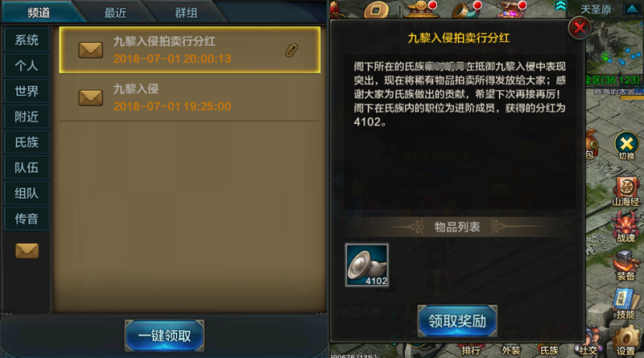Viewport: 644px width, 358px height.
Task: Close the mail detail with red X
Action: click(580, 28)
